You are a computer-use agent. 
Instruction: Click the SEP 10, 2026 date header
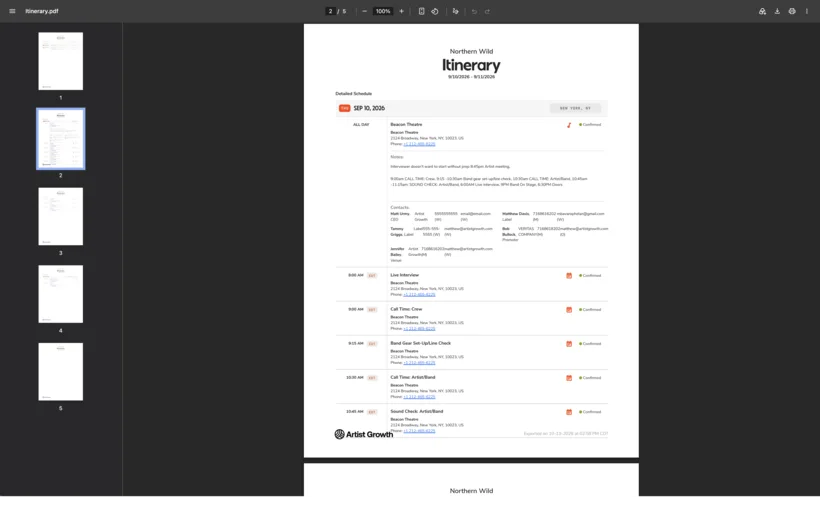coord(369,108)
